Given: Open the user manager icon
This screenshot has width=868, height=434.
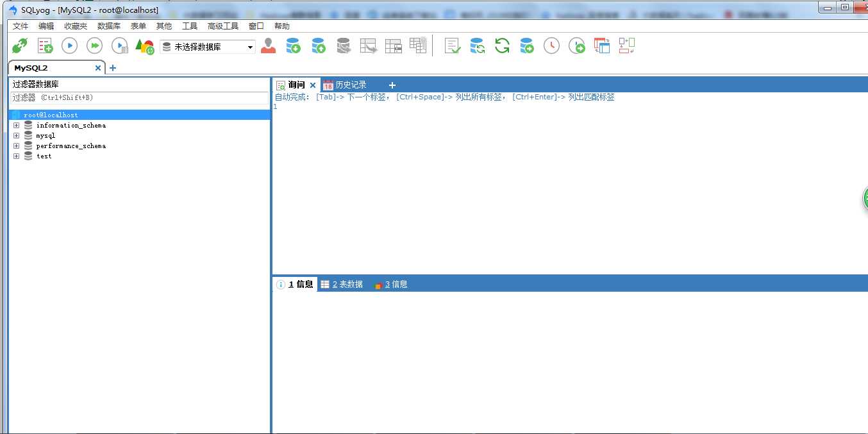Looking at the screenshot, I should (x=268, y=46).
